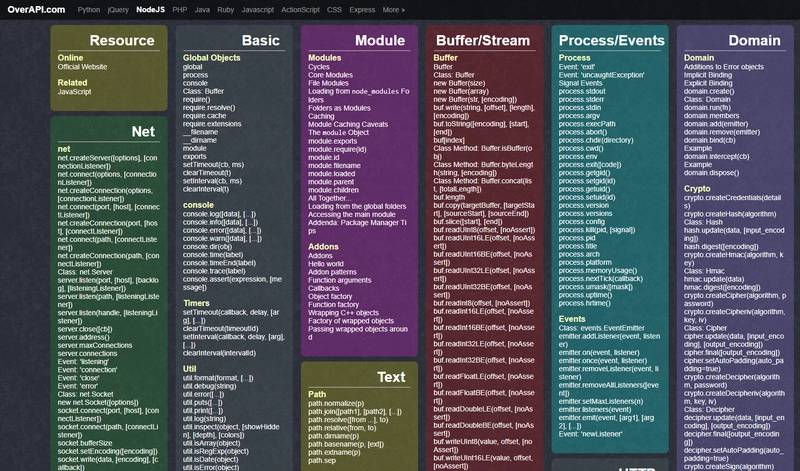Open server.maxConnections in the Net card
The height and width of the screenshot is (471, 800).
click(x=95, y=345)
